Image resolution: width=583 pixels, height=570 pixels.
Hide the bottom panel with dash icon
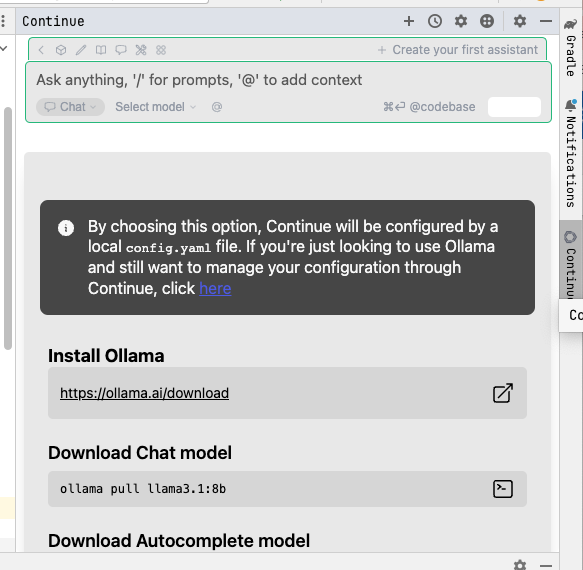click(x=545, y=565)
